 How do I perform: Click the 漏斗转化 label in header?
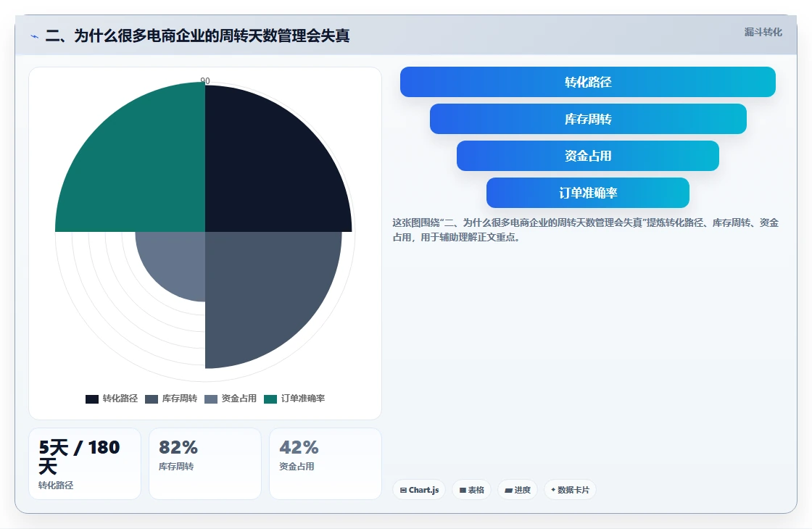point(763,32)
